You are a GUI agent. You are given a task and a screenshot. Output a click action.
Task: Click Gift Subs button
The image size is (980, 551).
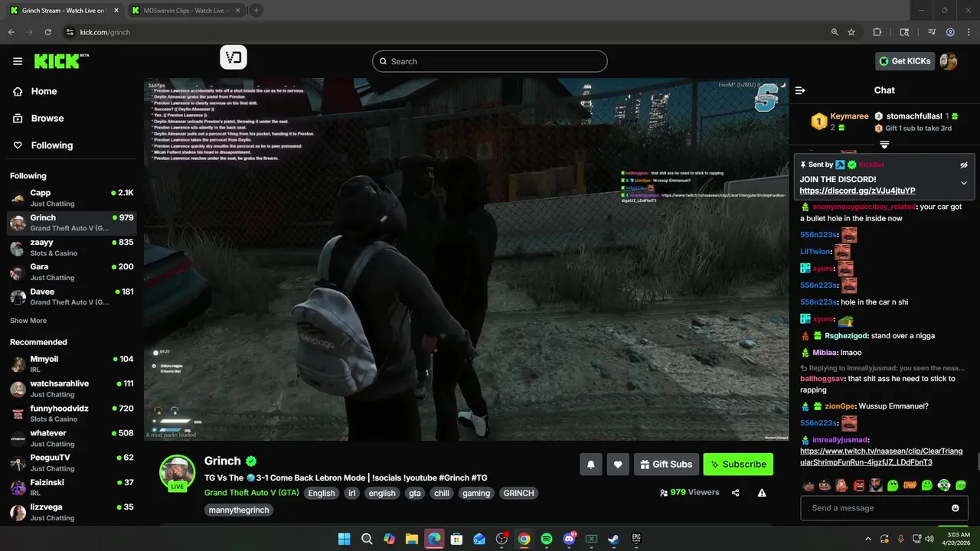click(666, 464)
